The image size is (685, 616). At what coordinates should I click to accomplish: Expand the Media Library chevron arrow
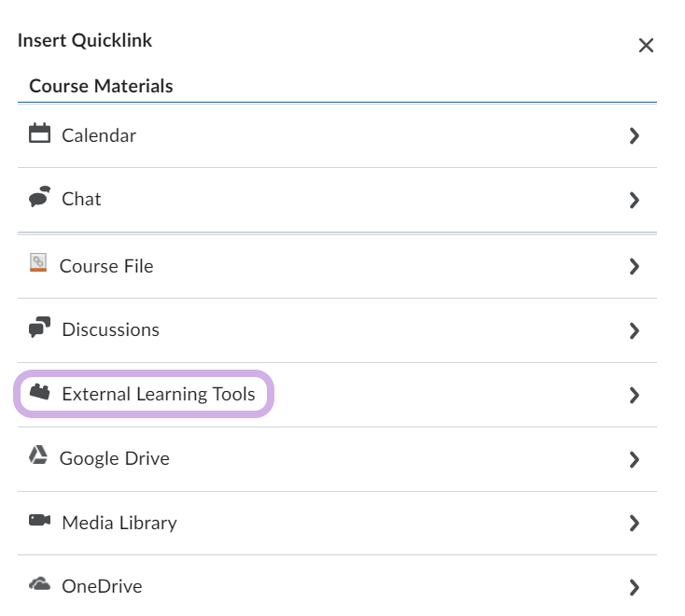(635, 523)
